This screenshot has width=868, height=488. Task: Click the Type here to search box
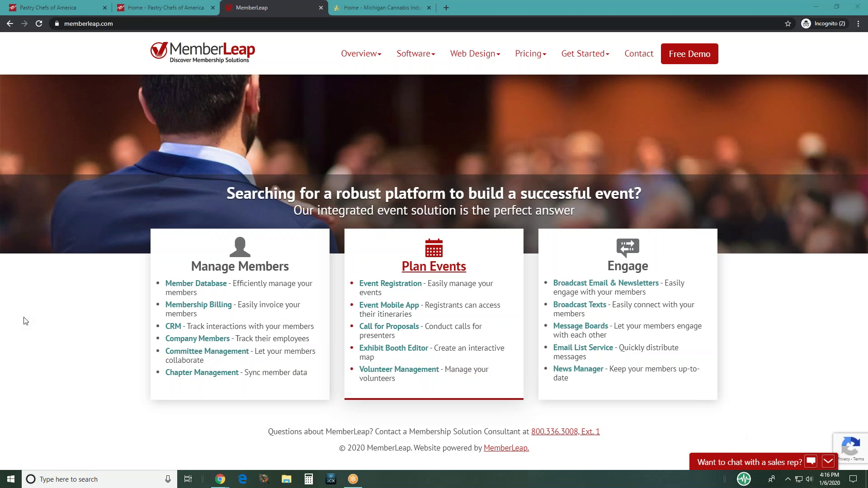click(99, 479)
